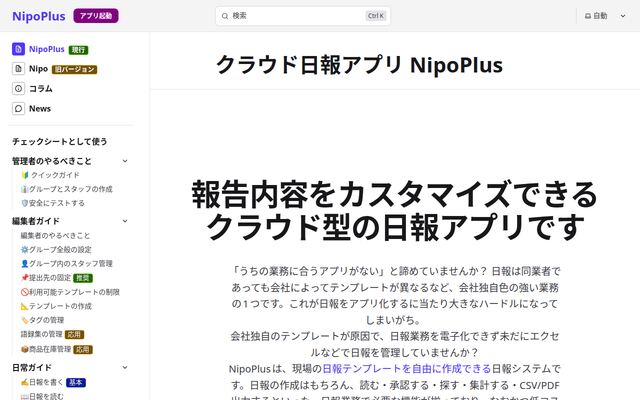Click the purple NipoPlus document icon
This screenshot has height=400, width=640.
coord(18,49)
